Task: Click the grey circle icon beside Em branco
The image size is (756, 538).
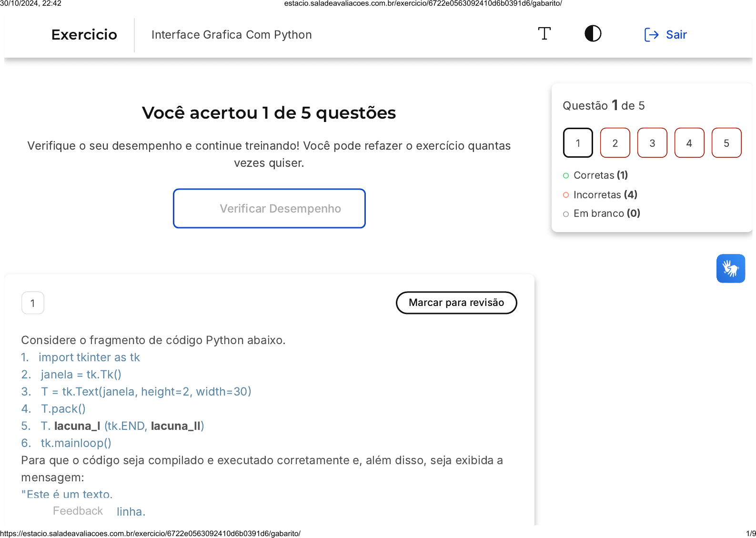Action: [x=566, y=214]
